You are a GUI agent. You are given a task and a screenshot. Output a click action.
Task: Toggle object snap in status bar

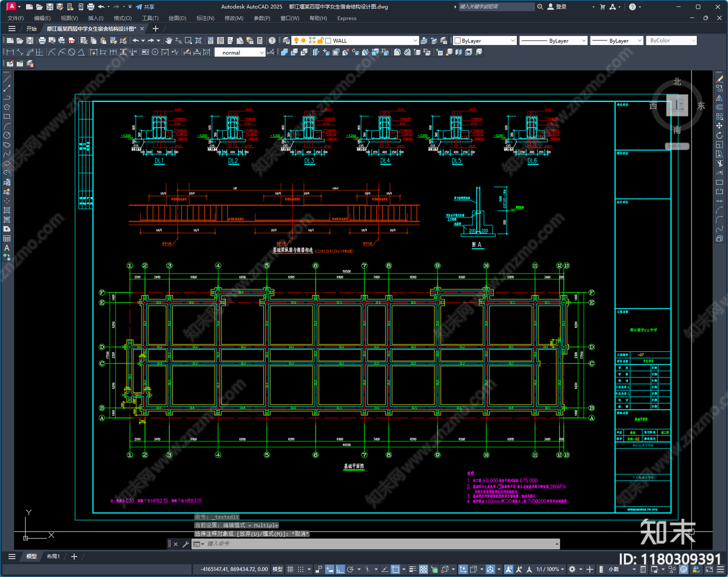click(x=395, y=569)
